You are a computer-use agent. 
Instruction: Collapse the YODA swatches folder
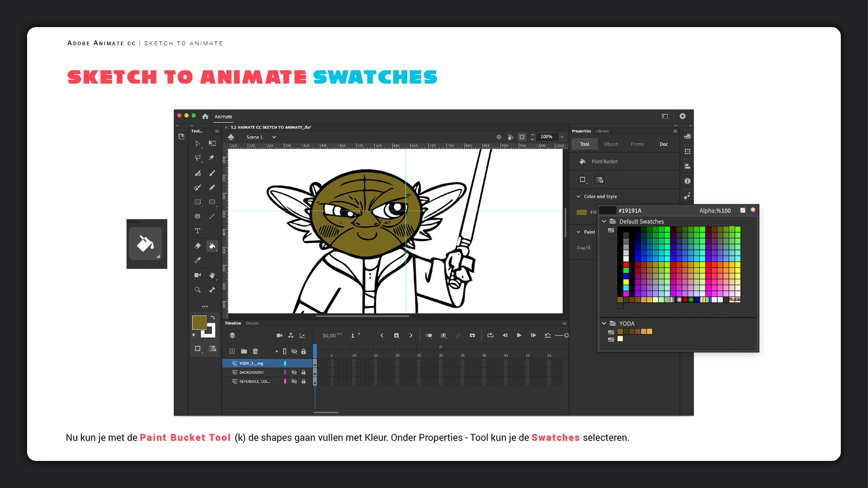click(604, 324)
